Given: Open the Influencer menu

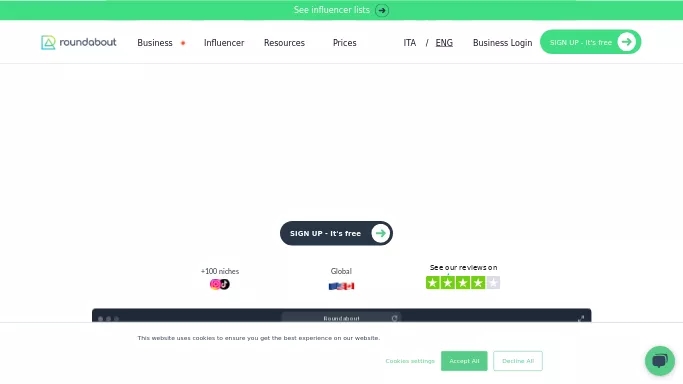Looking at the screenshot, I should coord(224,43).
